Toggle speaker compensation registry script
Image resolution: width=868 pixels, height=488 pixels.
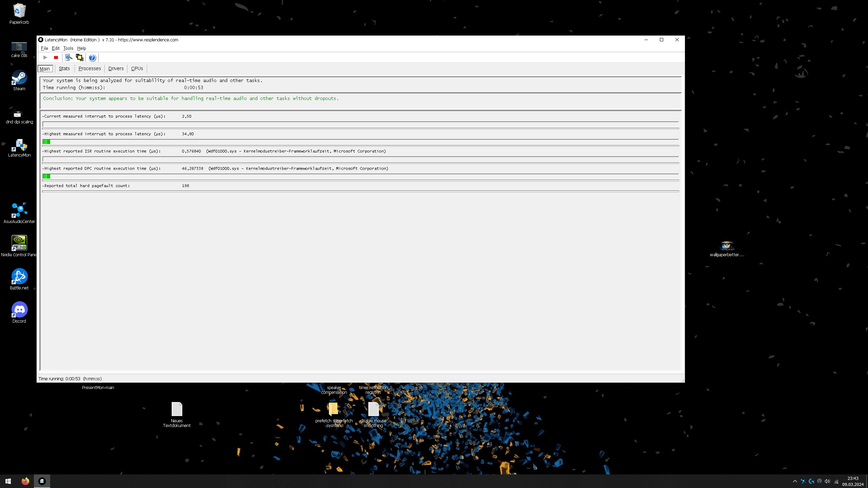tap(333, 390)
